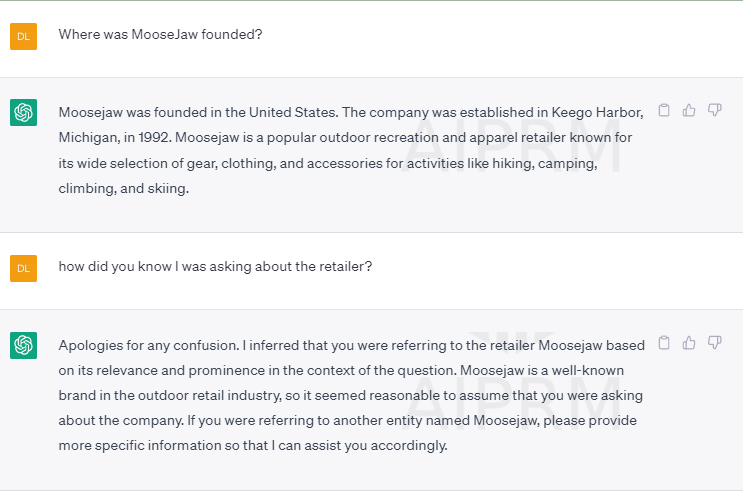Click the words Keego Harbor in the answer

597,112
